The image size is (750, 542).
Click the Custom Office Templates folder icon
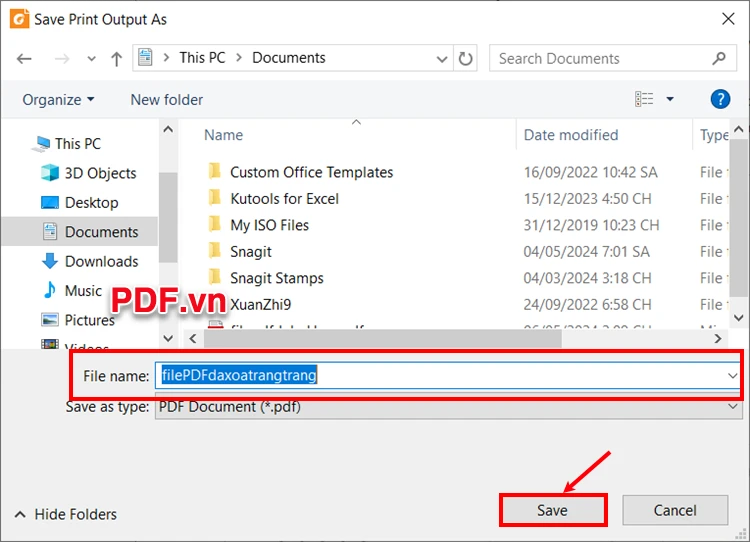pyautogui.click(x=215, y=171)
